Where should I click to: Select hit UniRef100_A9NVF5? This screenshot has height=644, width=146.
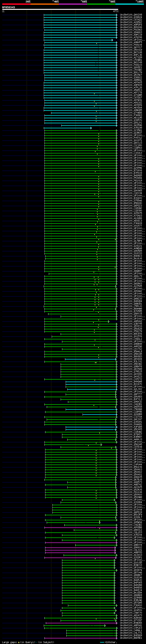click(x=131, y=42)
